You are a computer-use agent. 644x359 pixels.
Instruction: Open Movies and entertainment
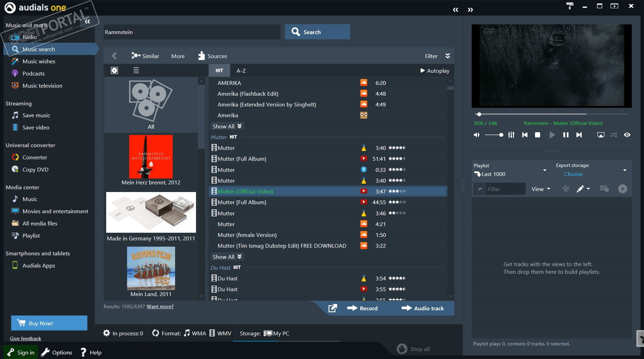click(x=55, y=211)
